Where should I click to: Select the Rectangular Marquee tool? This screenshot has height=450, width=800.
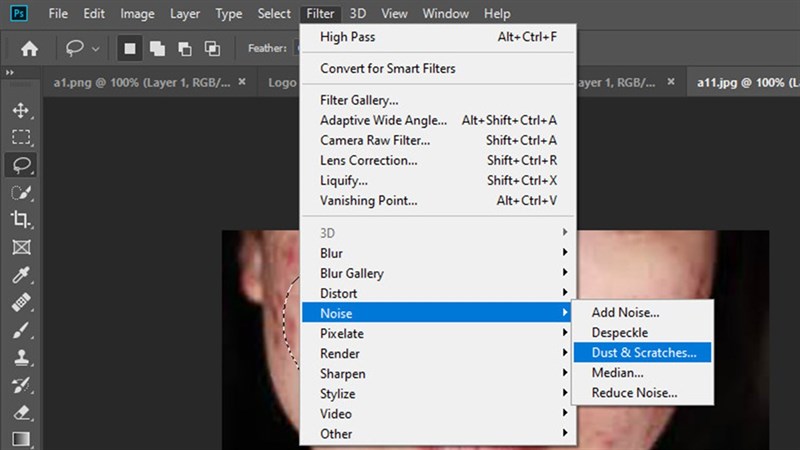pyautogui.click(x=21, y=137)
